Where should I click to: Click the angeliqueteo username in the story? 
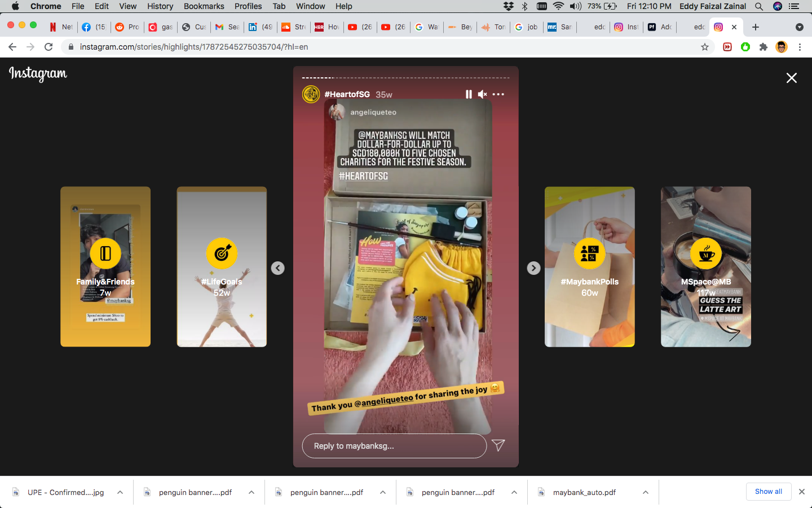(373, 112)
